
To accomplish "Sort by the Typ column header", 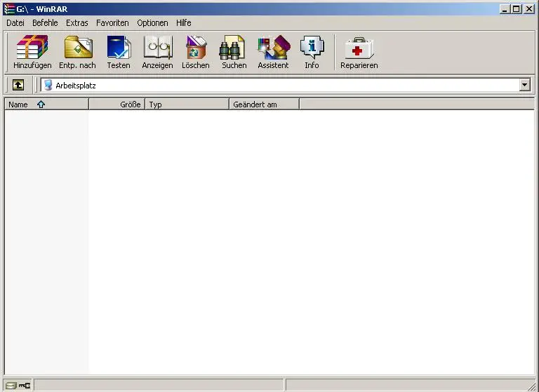I will point(187,104).
